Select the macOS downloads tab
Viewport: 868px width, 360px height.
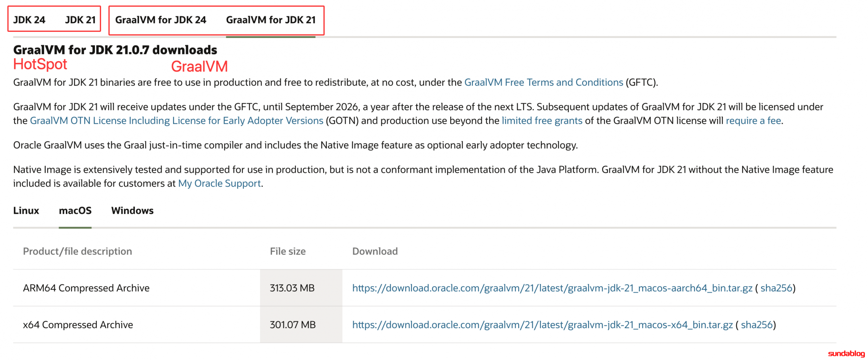click(x=75, y=211)
